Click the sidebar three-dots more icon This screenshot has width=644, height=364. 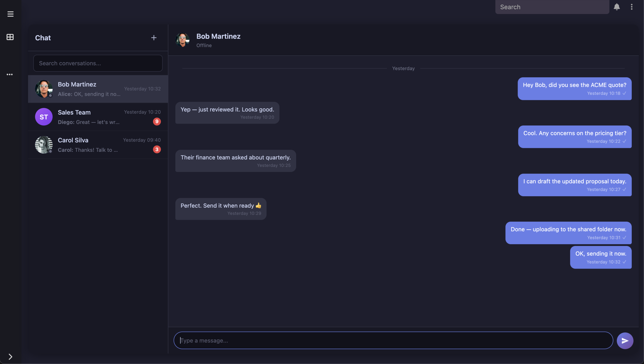pyautogui.click(x=10, y=74)
